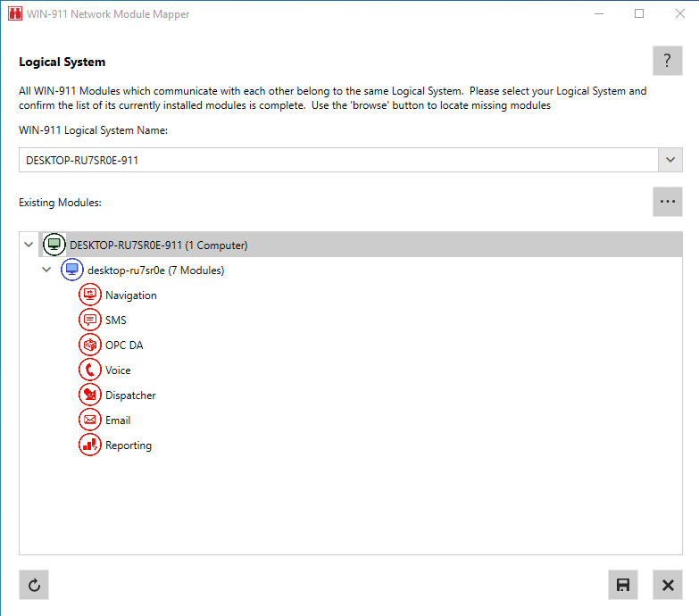
Task: Maximize the Network Module Mapper window
Action: [639, 13]
